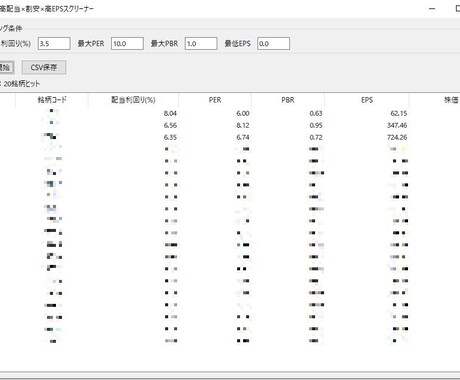This screenshot has width=460, height=380.
Task: Select the PBR cell 0.95
Action: (x=316, y=125)
